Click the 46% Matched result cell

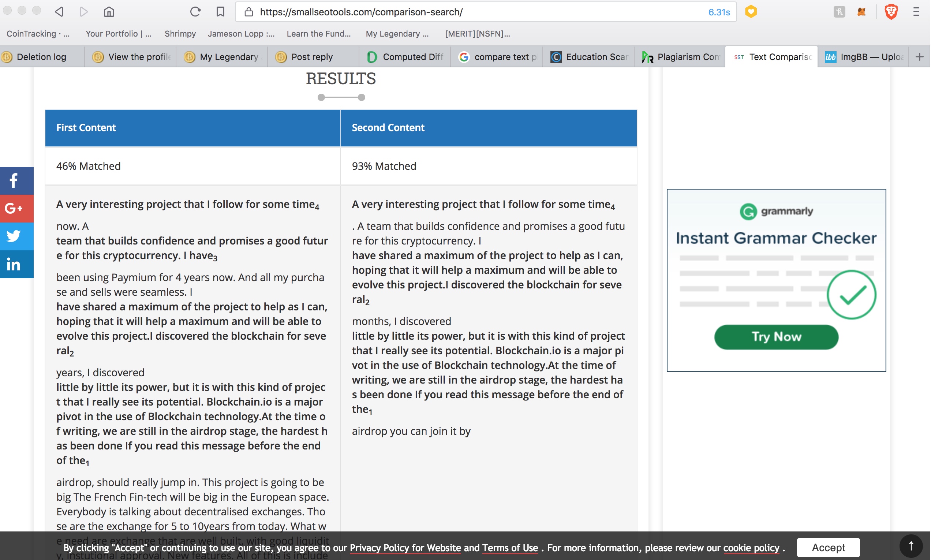tap(193, 166)
